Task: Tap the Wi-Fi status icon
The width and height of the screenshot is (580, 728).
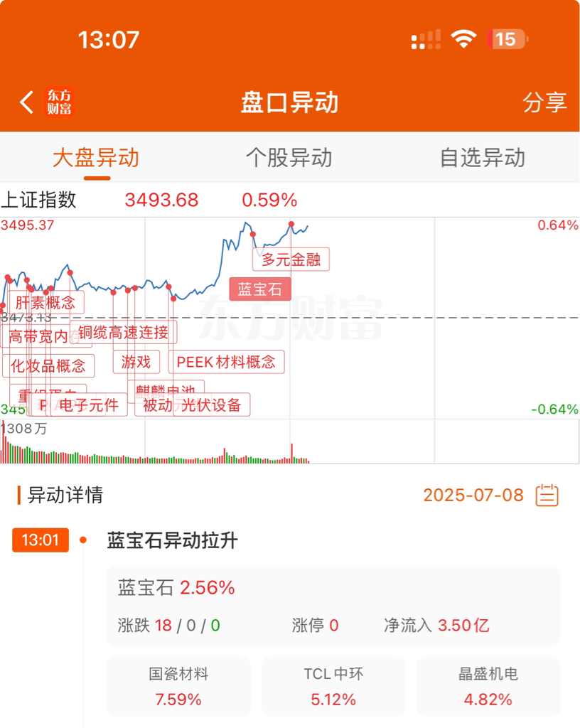Action: (x=464, y=39)
